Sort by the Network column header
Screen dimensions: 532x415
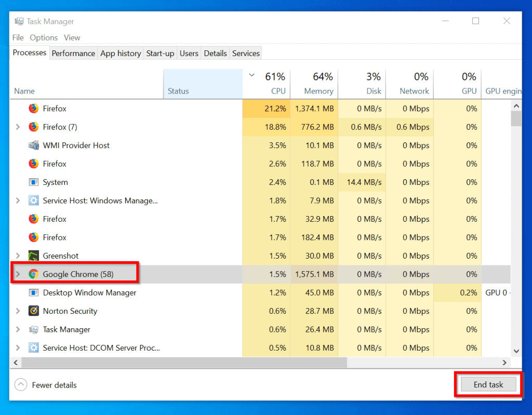pyautogui.click(x=410, y=84)
